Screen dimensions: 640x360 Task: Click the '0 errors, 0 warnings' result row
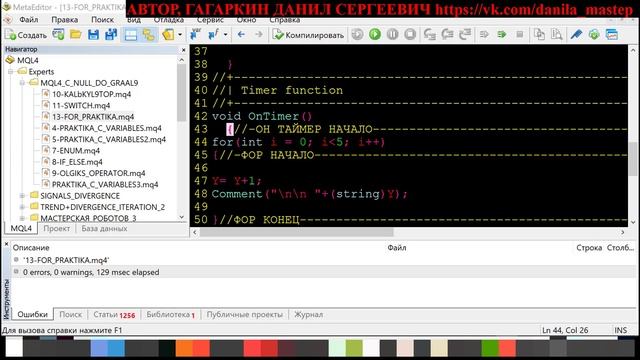[x=323, y=272]
